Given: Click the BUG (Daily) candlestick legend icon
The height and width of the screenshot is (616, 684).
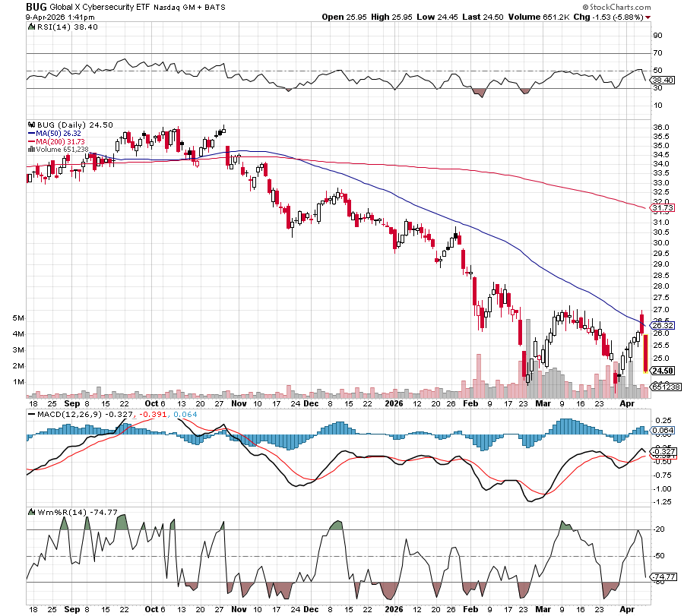Looking at the screenshot, I should [30, 125].
